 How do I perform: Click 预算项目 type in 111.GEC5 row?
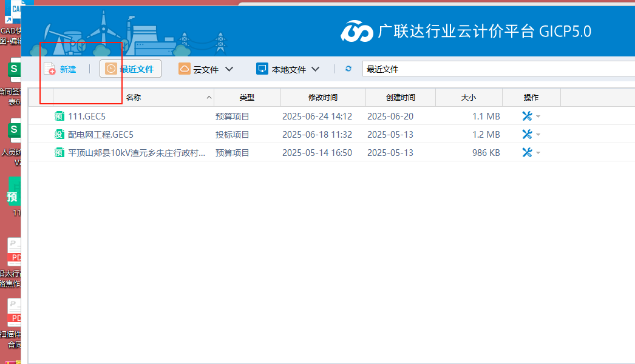tap(233, 116)
